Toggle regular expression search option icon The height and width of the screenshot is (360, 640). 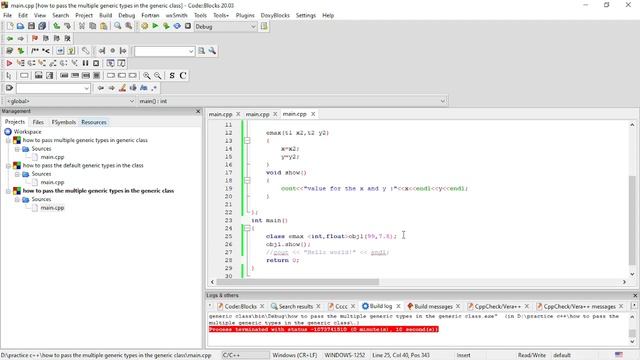pos(154,88)
